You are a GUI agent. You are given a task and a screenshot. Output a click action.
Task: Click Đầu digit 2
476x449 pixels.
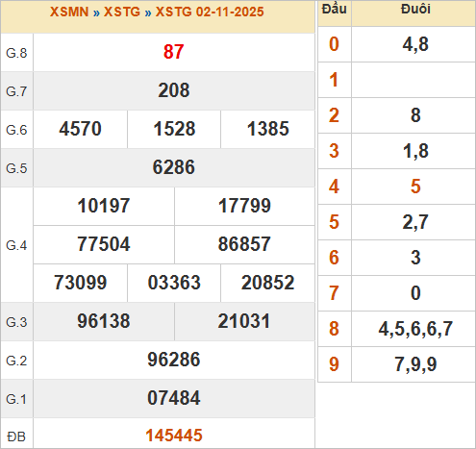(334, 115)
